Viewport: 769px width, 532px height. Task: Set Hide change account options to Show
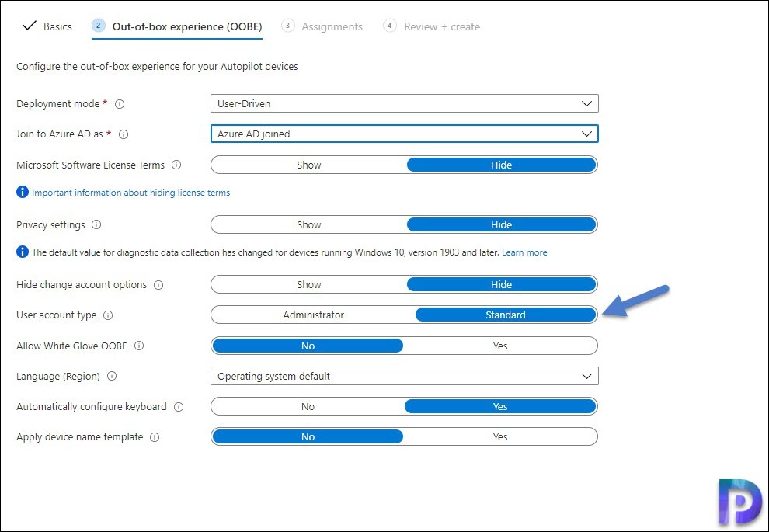tap(309, 284)
